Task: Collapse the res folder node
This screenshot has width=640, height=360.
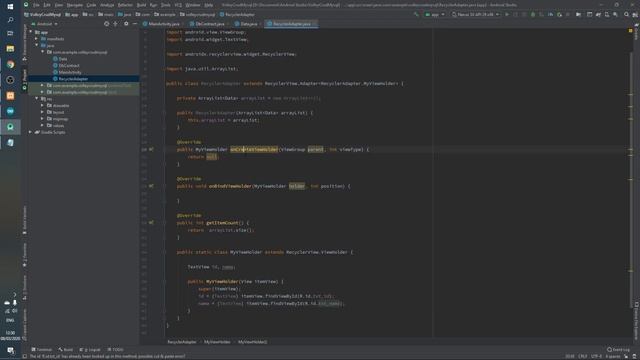Action: click(37, 99)
